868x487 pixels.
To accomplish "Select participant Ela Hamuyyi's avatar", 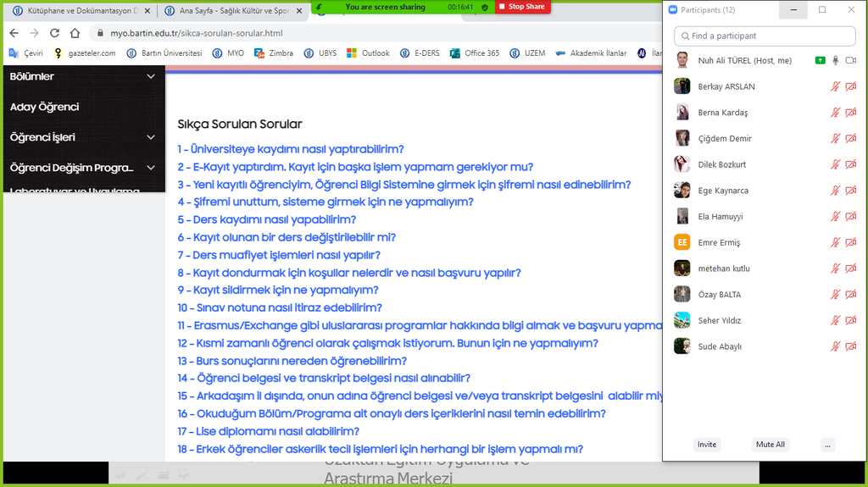I will [682, 216].
